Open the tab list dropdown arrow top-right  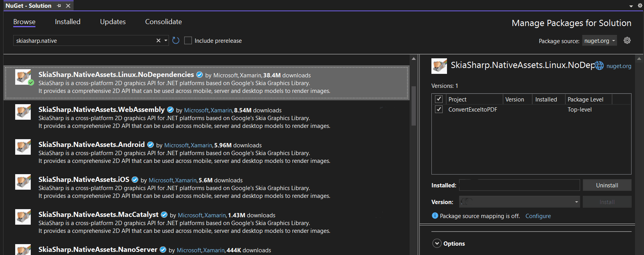pyautogui.click(x=631, y=6)
